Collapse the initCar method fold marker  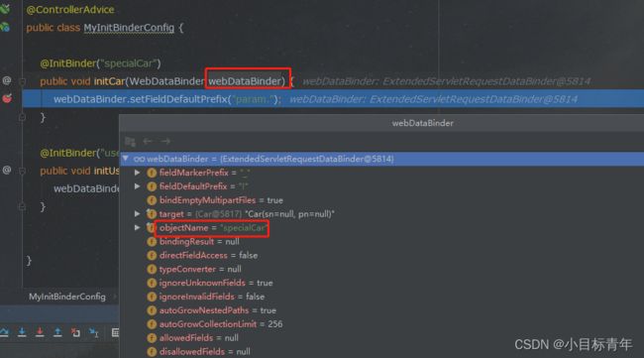tap(22, 81)
